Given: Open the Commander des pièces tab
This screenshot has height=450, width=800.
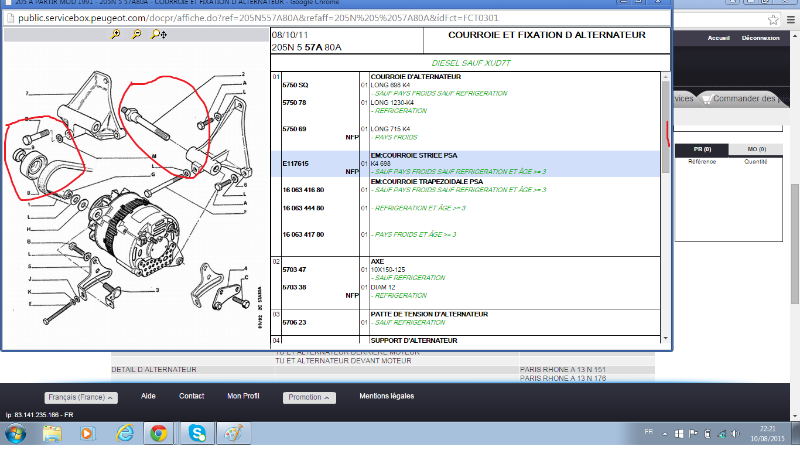Looking at the screenshot, I should click(x=742, y=98).
